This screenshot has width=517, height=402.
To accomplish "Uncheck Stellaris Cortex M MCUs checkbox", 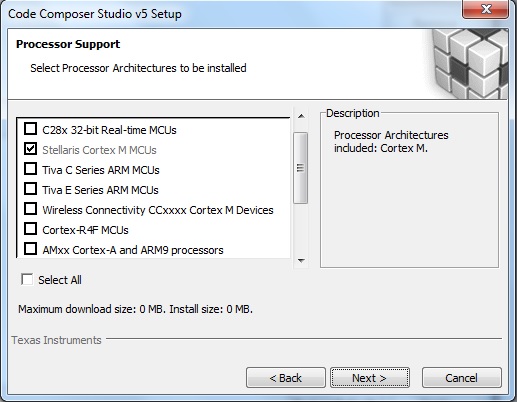I will pyautogui.click(x=30, y=149).
